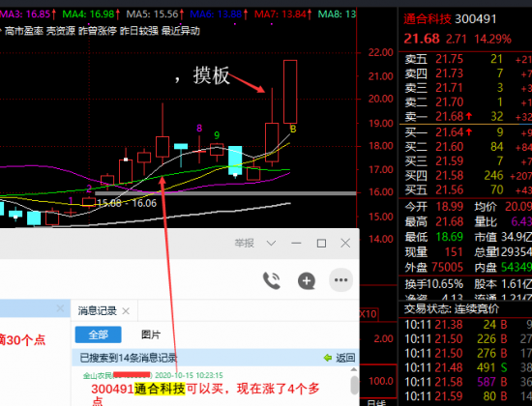Select the 全部 filter tab
Viewport: 532px width, 406px height.
98,334
